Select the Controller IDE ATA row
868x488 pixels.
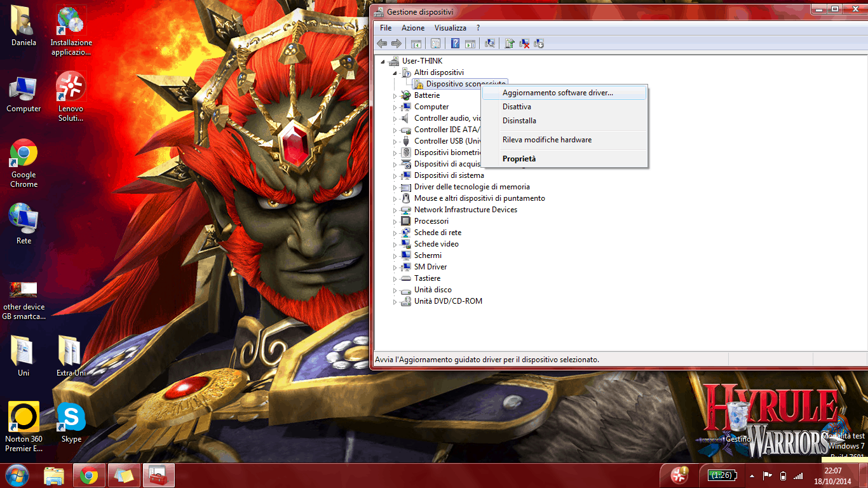coord(447,130)
